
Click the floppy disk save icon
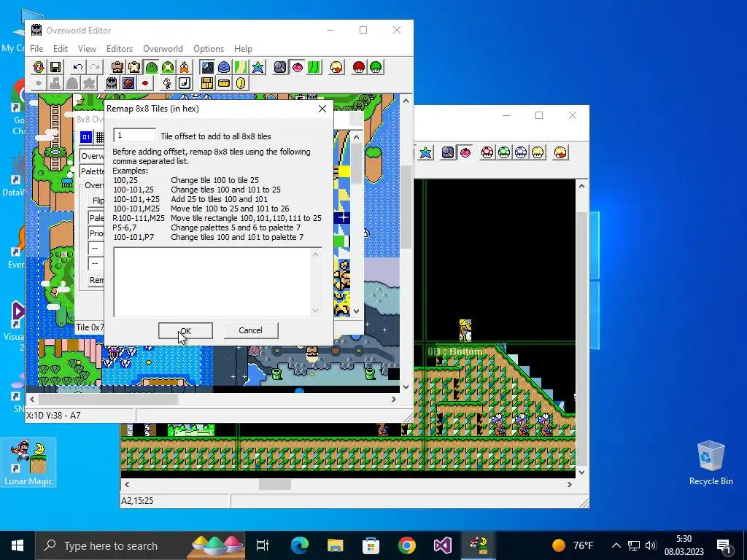tap(55, 67)
